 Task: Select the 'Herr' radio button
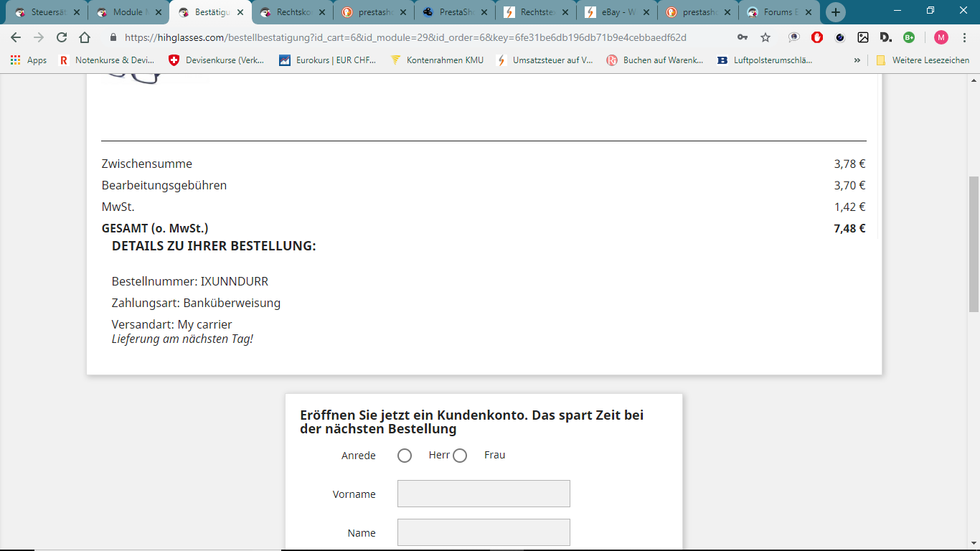pyautogui.click(x=405, y=456)
